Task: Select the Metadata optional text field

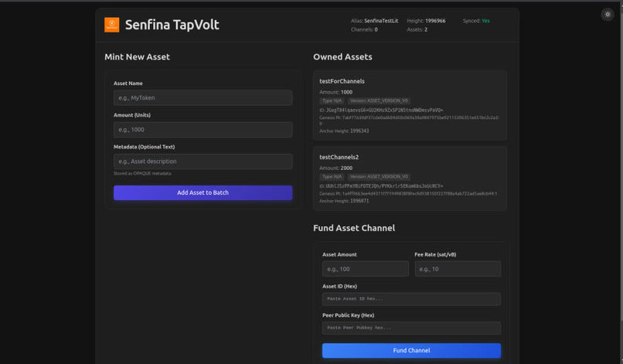Action: coord(203,162)
